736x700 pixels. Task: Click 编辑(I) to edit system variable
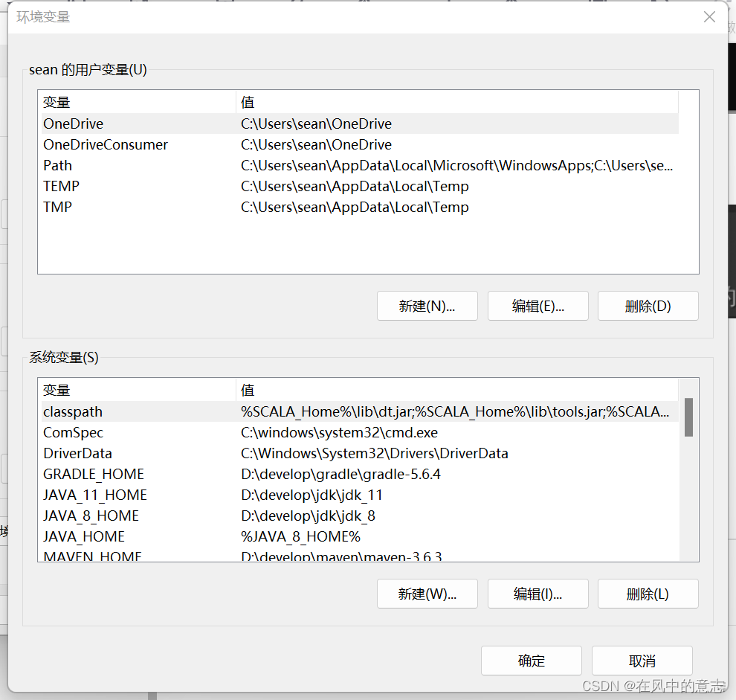click(538, 594)
